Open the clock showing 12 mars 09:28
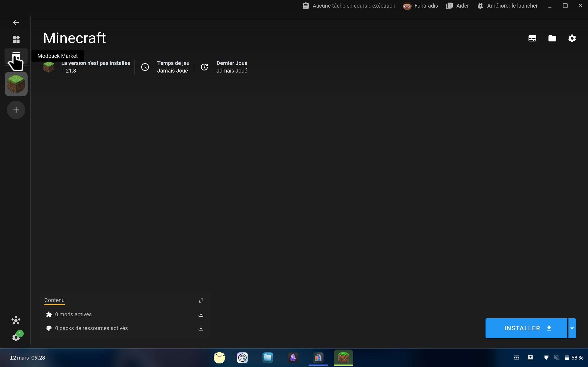 click(x=27, y=358)
